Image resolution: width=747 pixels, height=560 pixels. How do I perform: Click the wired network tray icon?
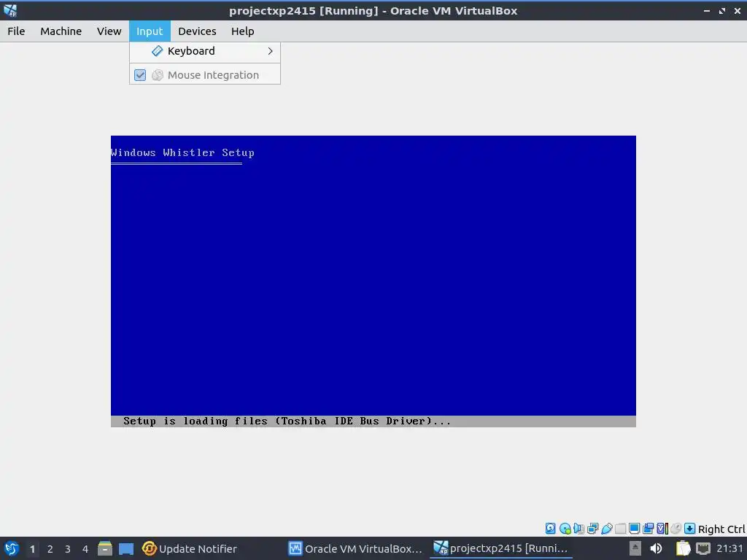703,548
